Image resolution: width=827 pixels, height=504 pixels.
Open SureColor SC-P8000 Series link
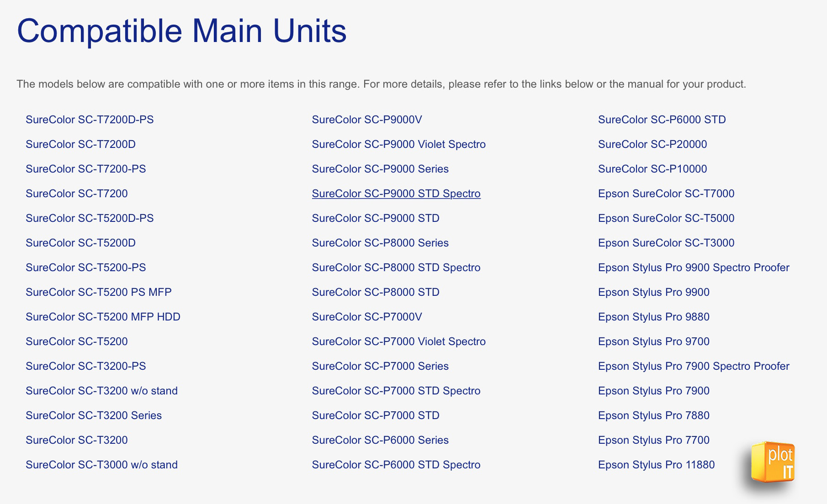(x=380, y=243)
